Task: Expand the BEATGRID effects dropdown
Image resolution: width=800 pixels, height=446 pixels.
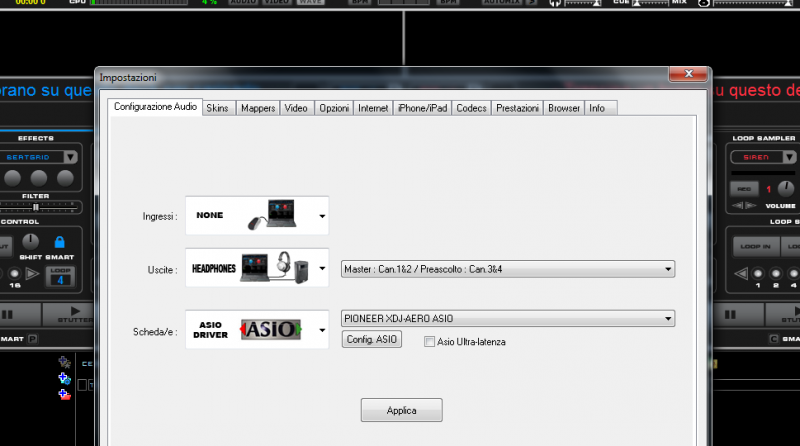Action: 70,157
